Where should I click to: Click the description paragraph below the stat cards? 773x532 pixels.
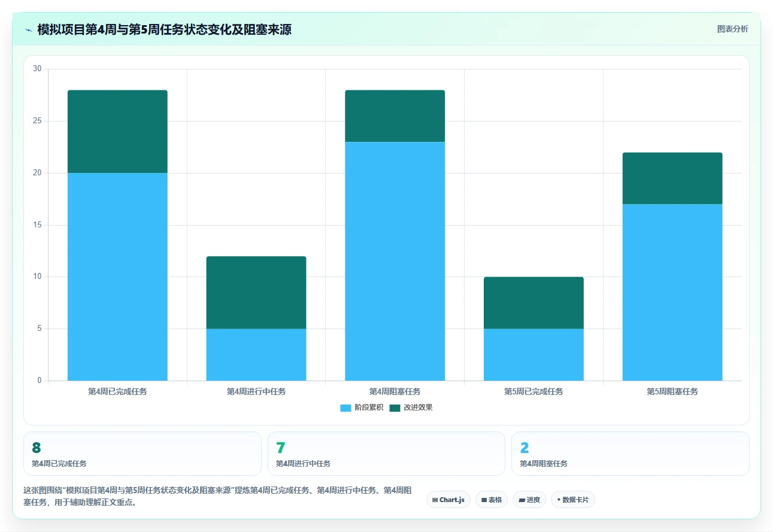217,496
